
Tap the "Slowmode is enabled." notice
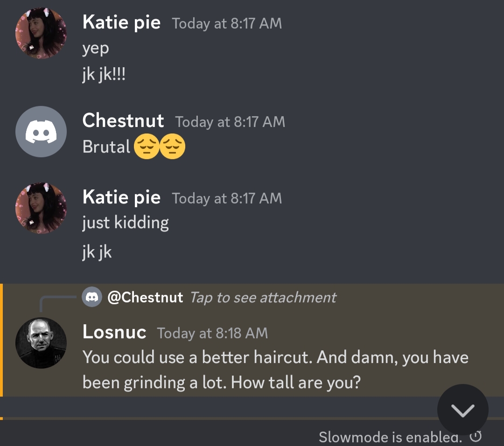pos(390,437)
